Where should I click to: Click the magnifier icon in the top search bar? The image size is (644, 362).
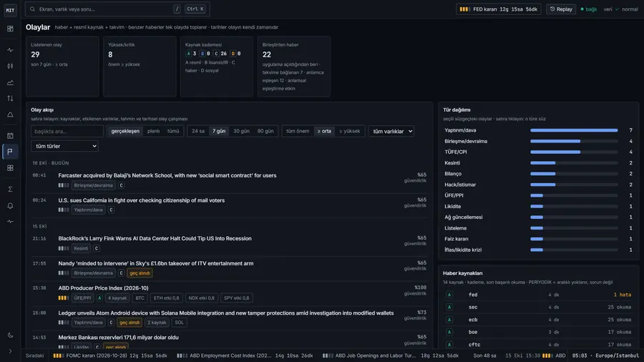pos(32,9)
